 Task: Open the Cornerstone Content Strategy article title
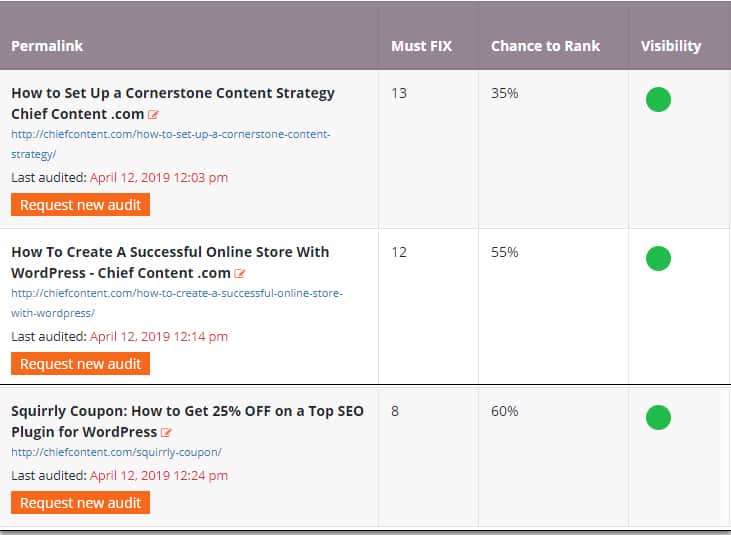tap(173, 93)
